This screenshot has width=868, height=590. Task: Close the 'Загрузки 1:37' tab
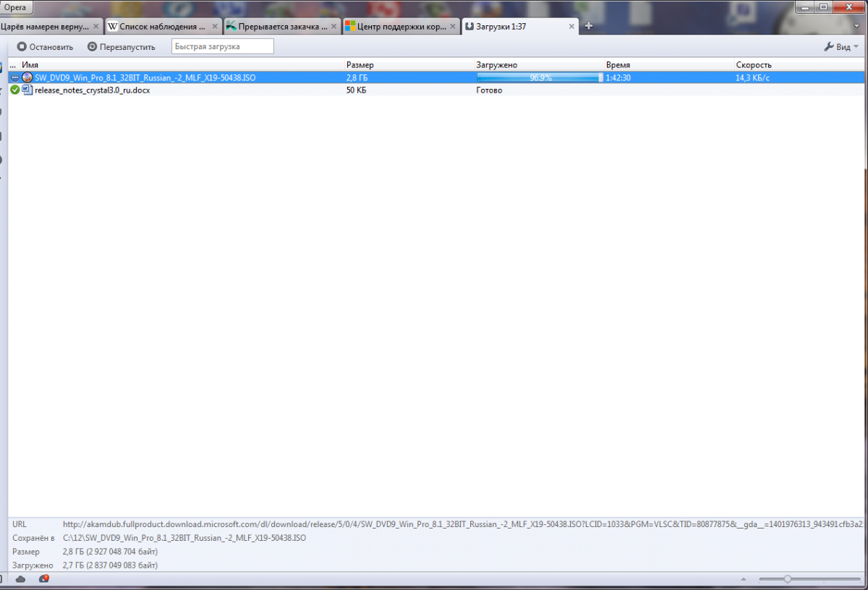click(x=571, y=27)
